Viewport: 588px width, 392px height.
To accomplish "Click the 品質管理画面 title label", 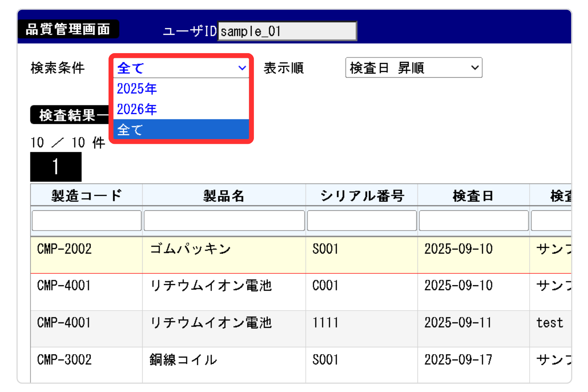I will (68, 29).
